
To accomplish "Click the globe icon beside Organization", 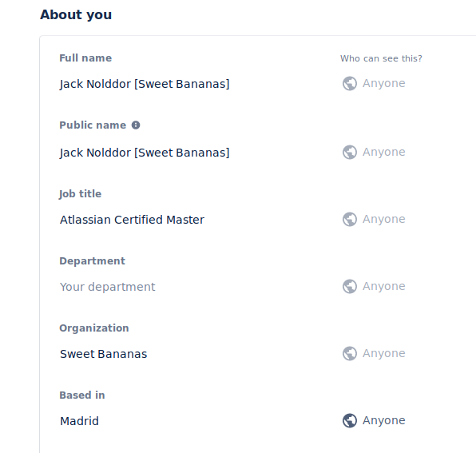I will pyautogui.click(x=350, y=353).
